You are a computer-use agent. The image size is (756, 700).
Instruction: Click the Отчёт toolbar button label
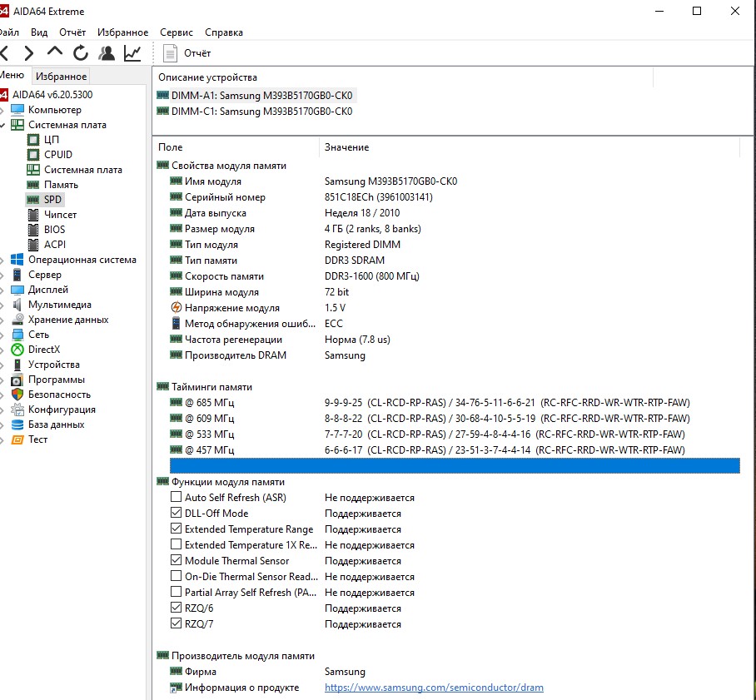pos(197,53)
